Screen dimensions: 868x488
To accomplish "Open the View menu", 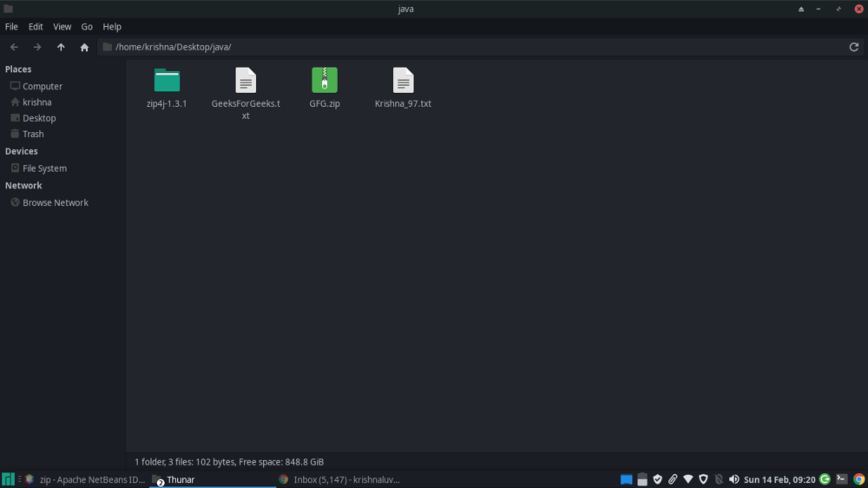I will point(62,27).
